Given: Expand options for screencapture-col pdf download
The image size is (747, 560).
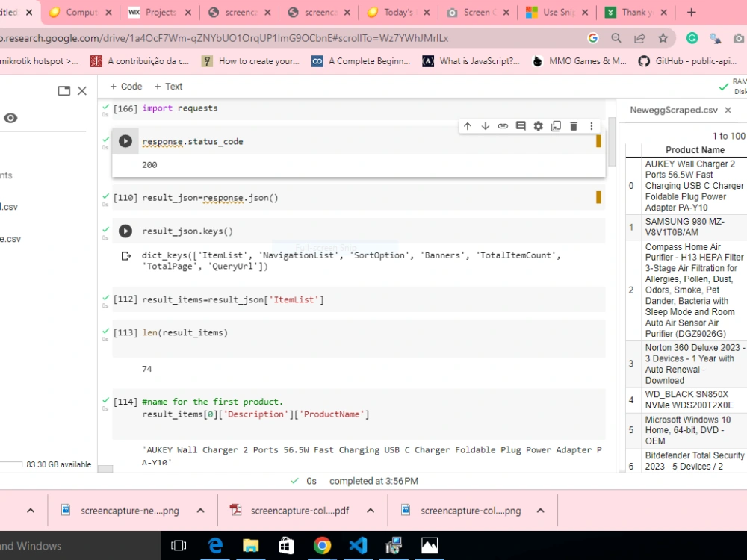Looking at the screenshot, I should coord(371,511).
